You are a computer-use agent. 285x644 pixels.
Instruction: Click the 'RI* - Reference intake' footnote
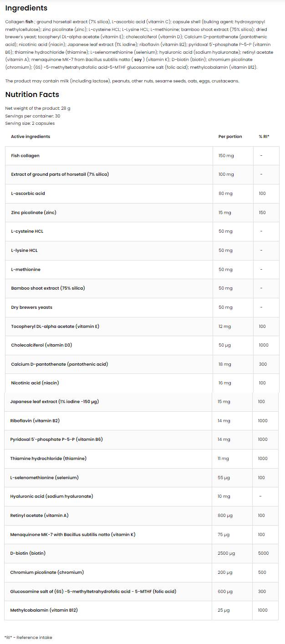(x=28, y=638)
